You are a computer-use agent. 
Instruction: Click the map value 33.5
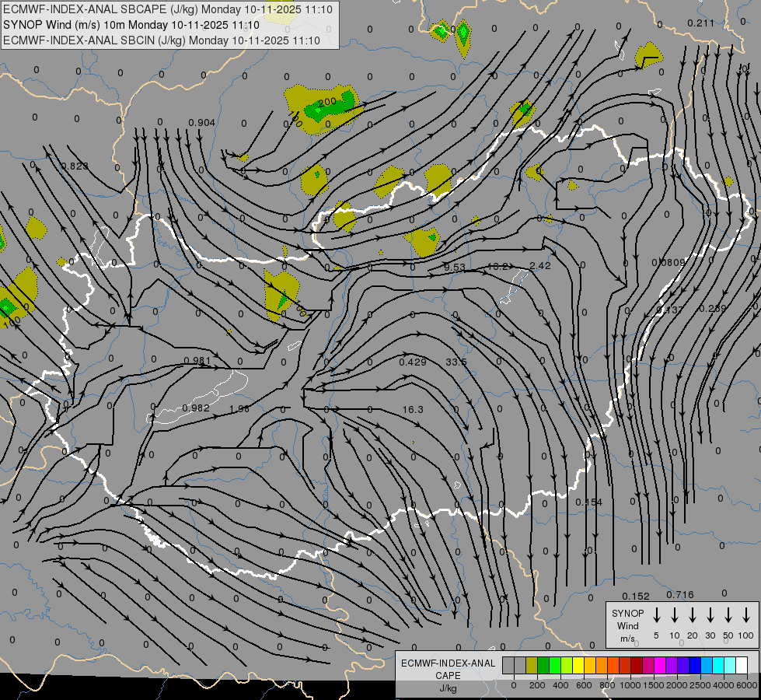[456, 362]
